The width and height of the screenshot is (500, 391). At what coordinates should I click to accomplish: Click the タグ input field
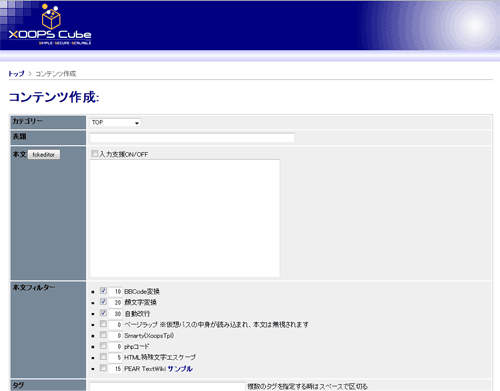tap(167, 387)
